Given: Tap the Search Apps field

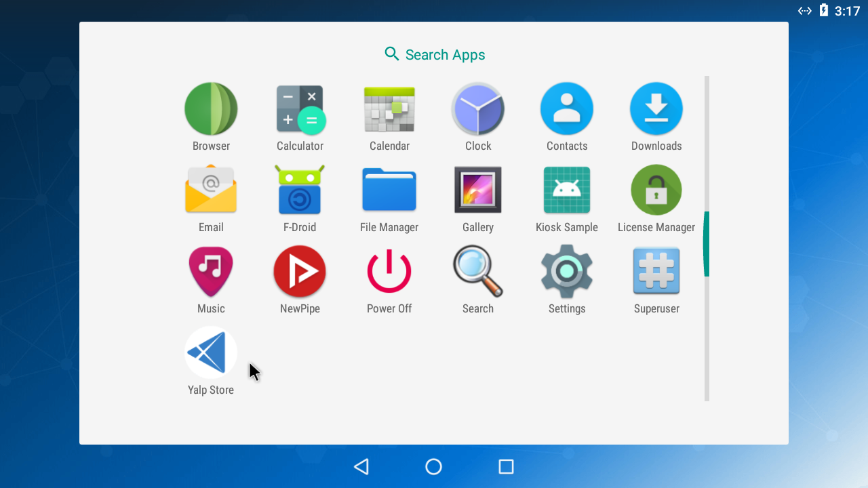Looking at the screenshot, I should 434,54.
